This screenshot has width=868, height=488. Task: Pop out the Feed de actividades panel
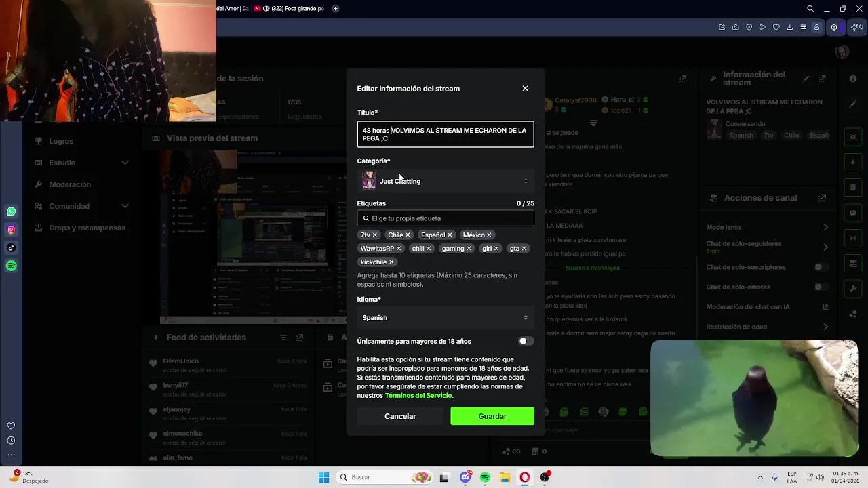[x=300, y=338]
